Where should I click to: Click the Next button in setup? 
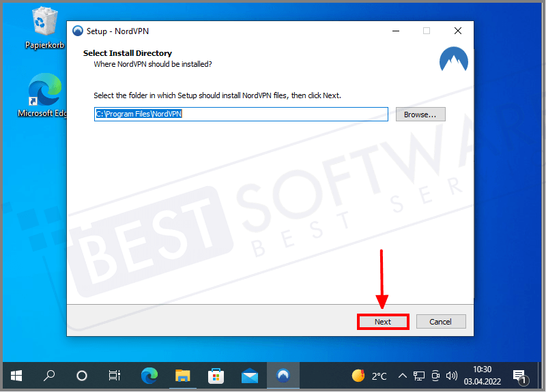[383, 322]
